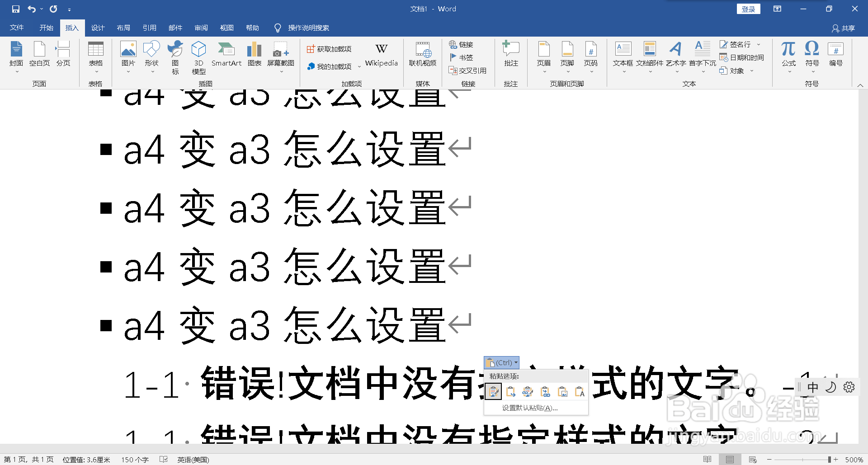Viewport: 868px width, 465px height.
Task: Open 文档部件 quick parts
Action: 650,57
